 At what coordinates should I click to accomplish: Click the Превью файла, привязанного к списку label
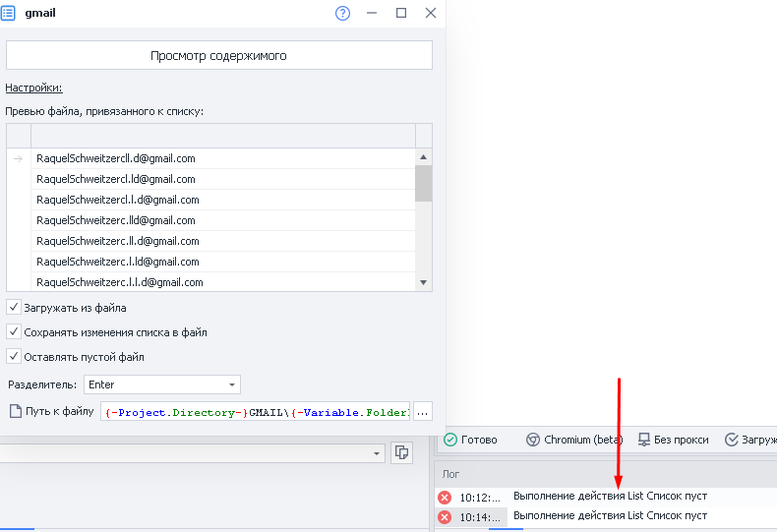click(x=104, y=111)
